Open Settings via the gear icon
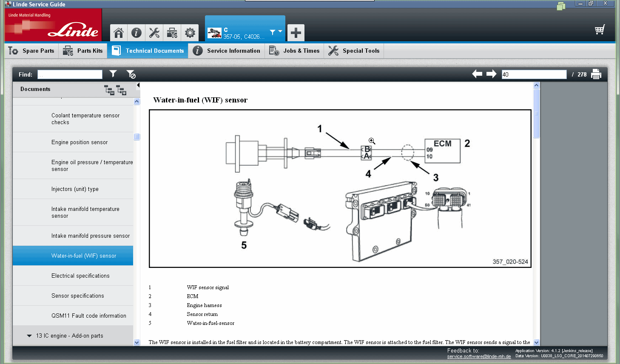This screenshot has width=620, height=364. pos(190,33)
